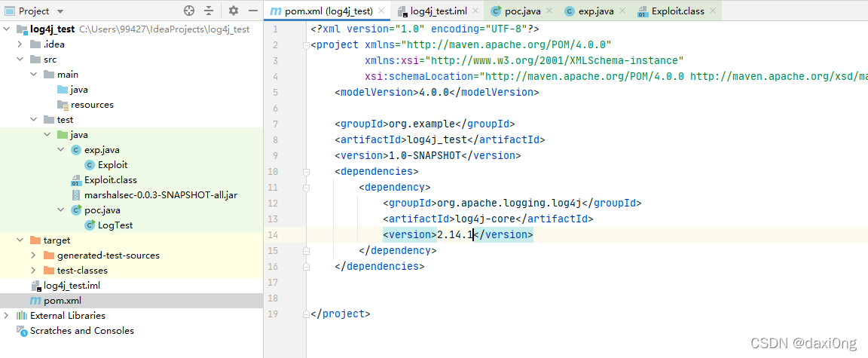868x358 pixels.
Task: Click log4j-core artifactId text
Action: click(x=485, y=219)
